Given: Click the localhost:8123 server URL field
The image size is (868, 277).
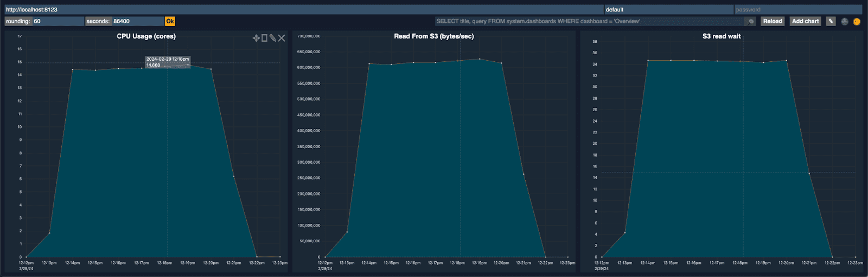Looking at the screenshot, I should point(304,9).
